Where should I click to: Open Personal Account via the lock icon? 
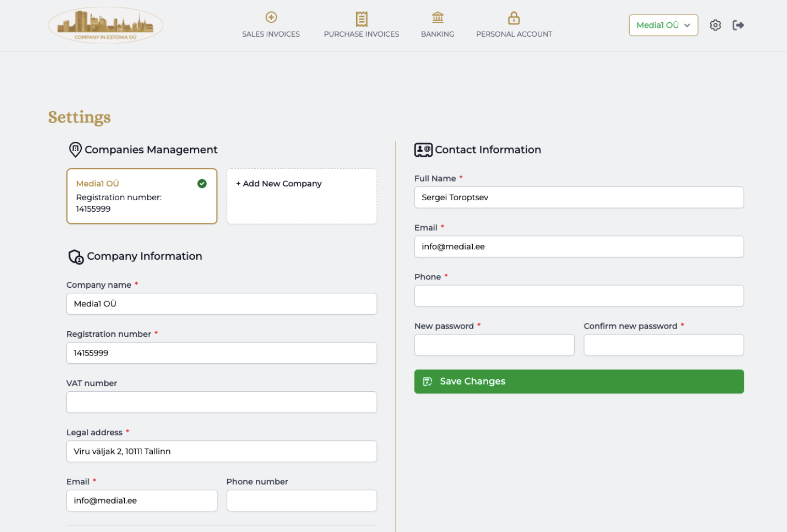click(x=514, y=17)
